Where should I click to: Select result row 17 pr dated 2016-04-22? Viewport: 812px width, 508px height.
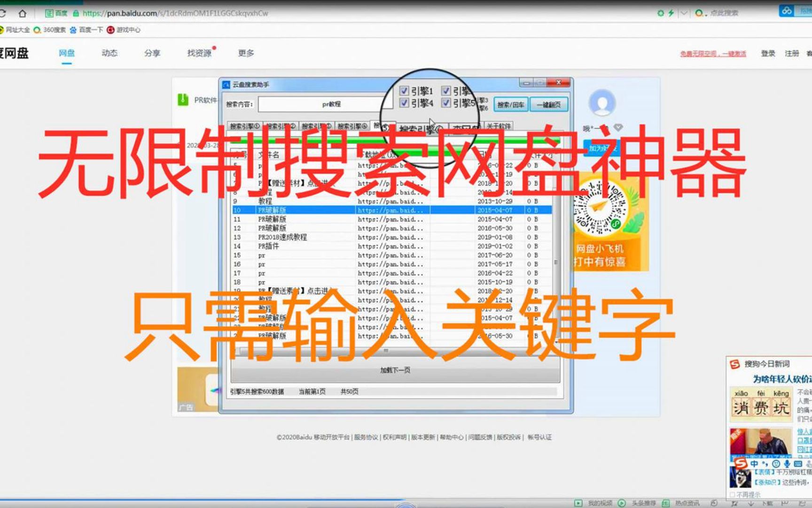coord(392,273)
